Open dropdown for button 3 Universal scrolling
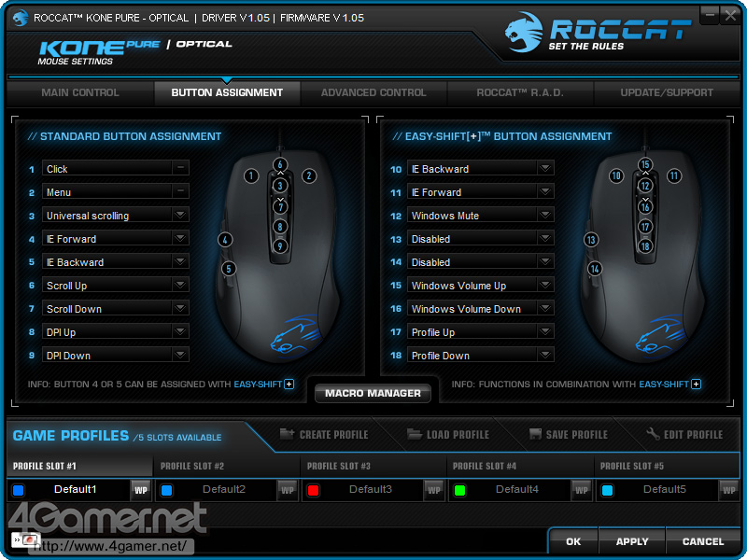Screen dimensions: 747x560 coord(180,215)
